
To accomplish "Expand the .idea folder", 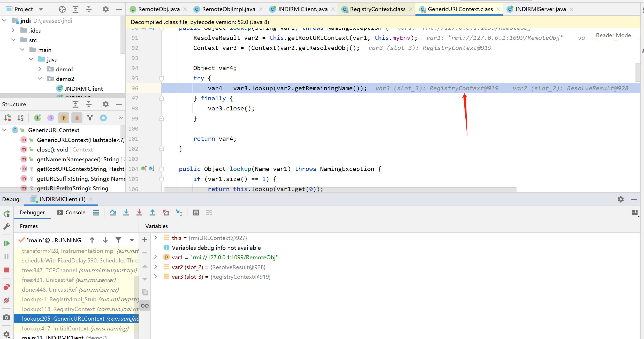I will pos(13,30).
